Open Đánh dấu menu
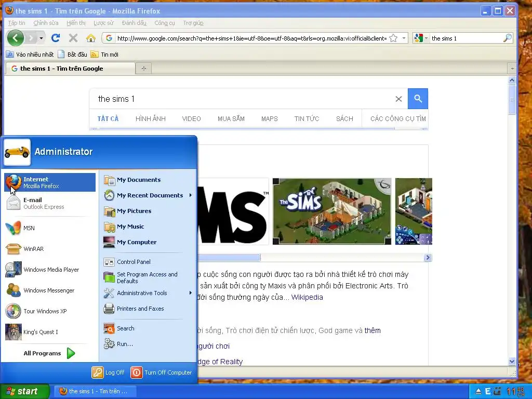532x399 pixels. point(134,23)
